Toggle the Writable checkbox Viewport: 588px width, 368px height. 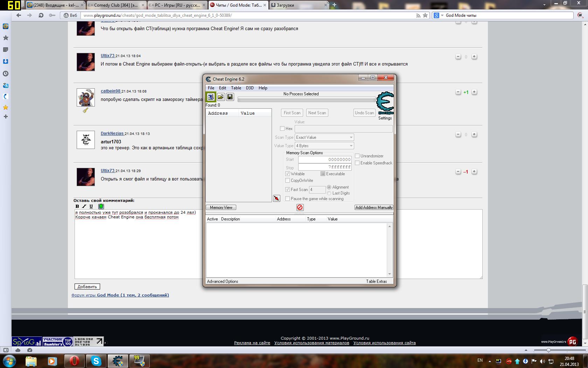pyautogui.click(x=287, y=174)
